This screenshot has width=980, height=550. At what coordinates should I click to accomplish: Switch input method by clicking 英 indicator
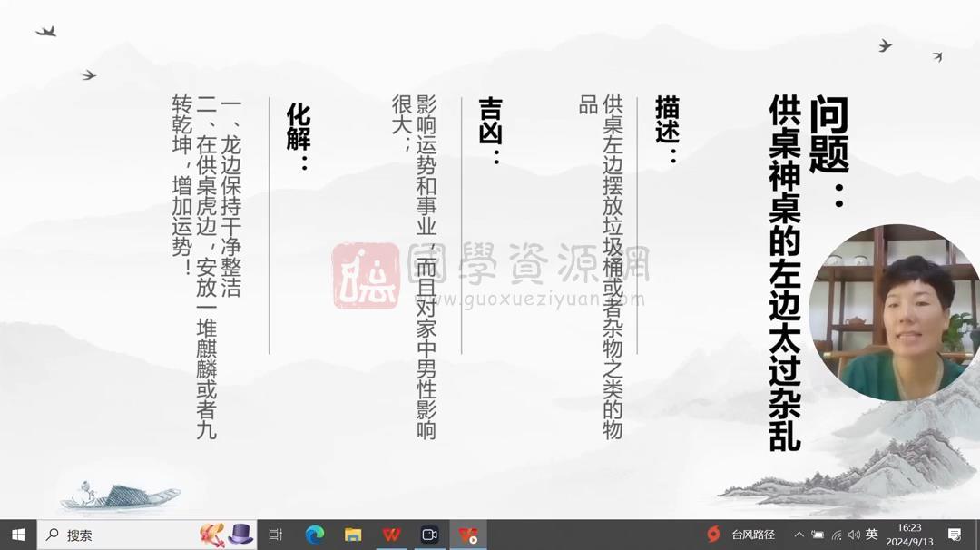(873, 535)
